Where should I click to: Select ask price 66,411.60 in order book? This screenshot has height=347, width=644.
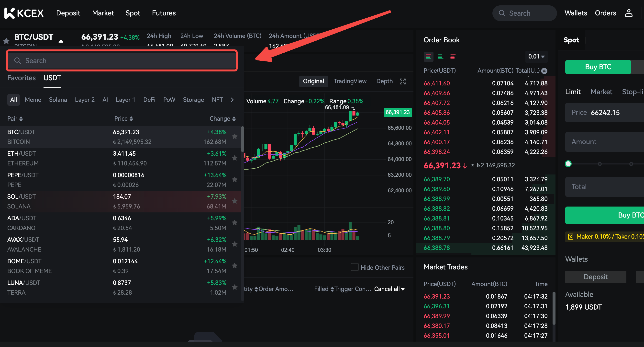[x=436, y=83]
